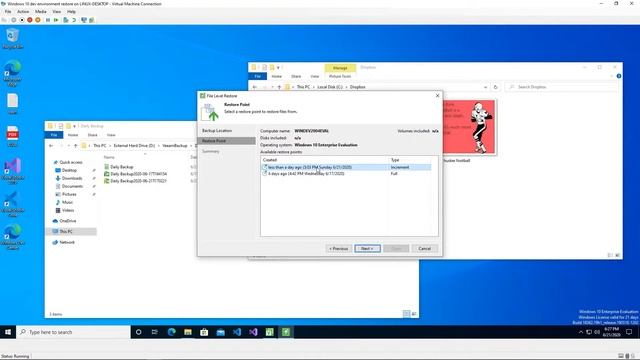
Task: Open View tab in Daily Backup explorer
Action: click(x=111, y=135)
